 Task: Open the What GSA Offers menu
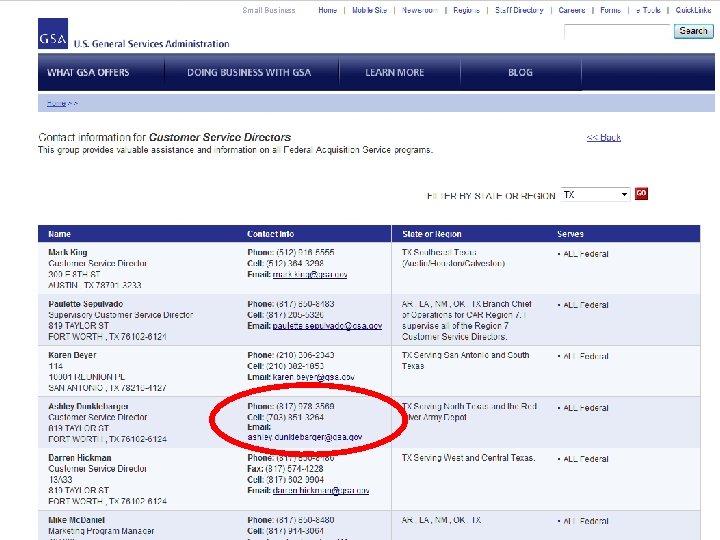tap(88, 73)
